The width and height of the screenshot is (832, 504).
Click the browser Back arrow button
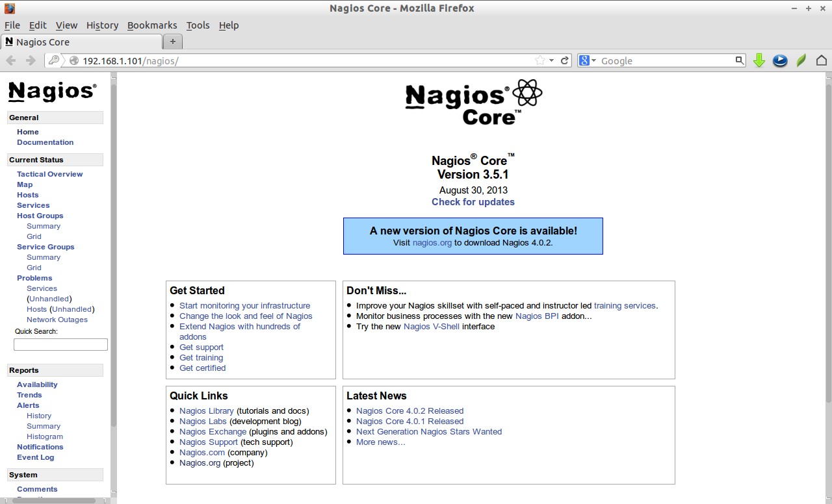11,60
